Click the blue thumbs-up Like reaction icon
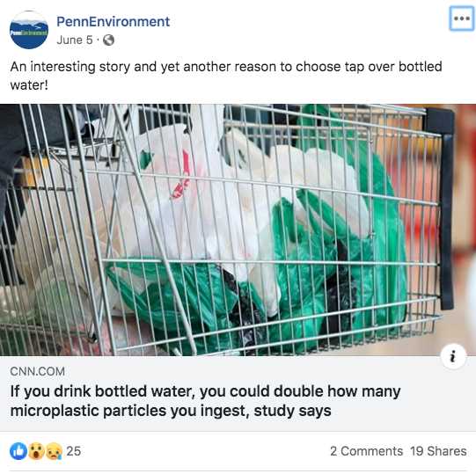This screenshot has width=476, height=474. click(18, 451)
